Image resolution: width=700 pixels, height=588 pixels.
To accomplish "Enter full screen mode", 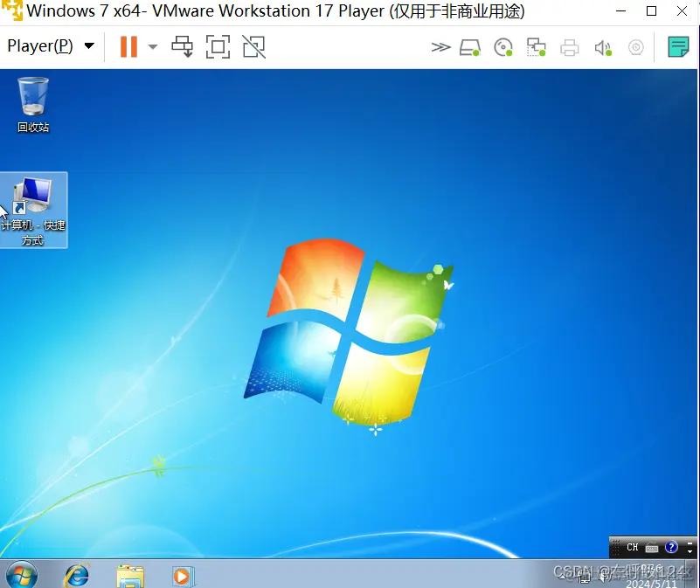I will 218,46.
